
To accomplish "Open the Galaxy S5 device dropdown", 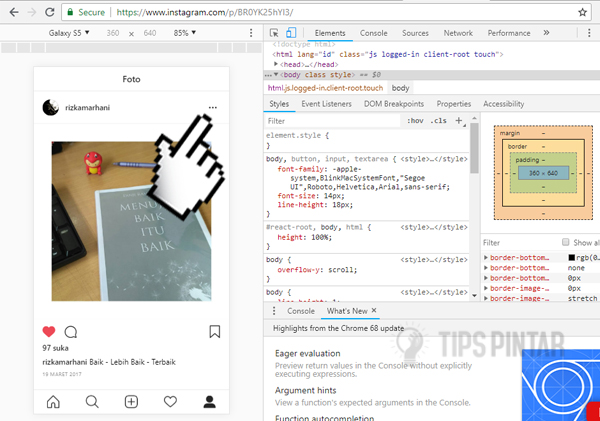I will click(69, 33).
